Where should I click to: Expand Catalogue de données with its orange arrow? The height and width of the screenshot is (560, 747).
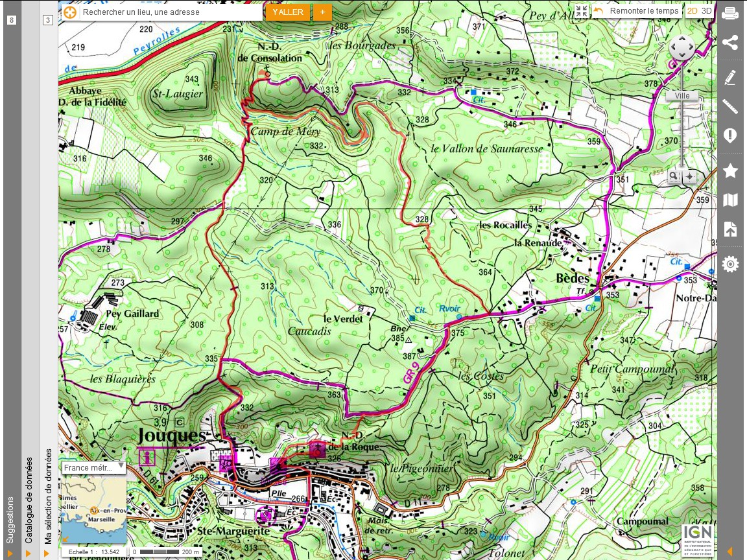(x=28, y=554)
